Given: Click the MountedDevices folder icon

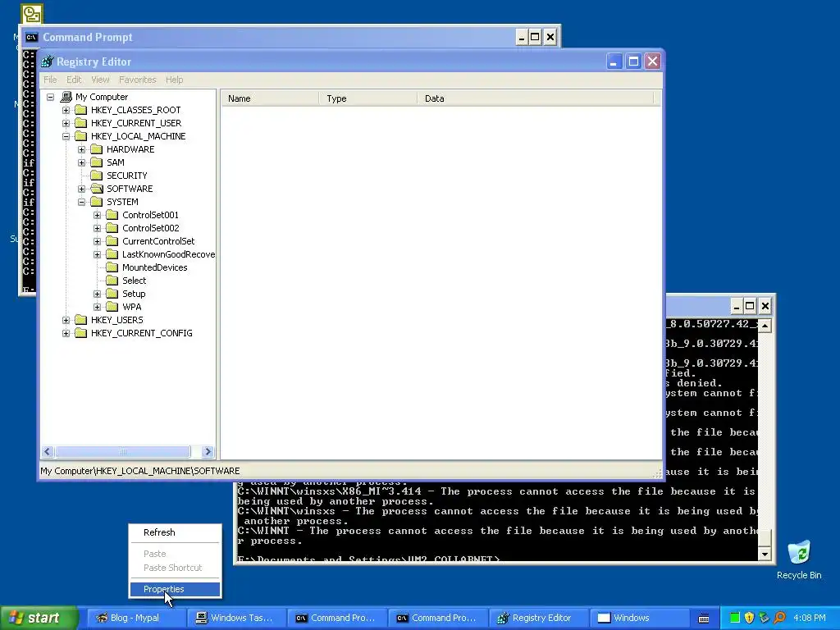Looking at the screenshot, I should point(112,267).
